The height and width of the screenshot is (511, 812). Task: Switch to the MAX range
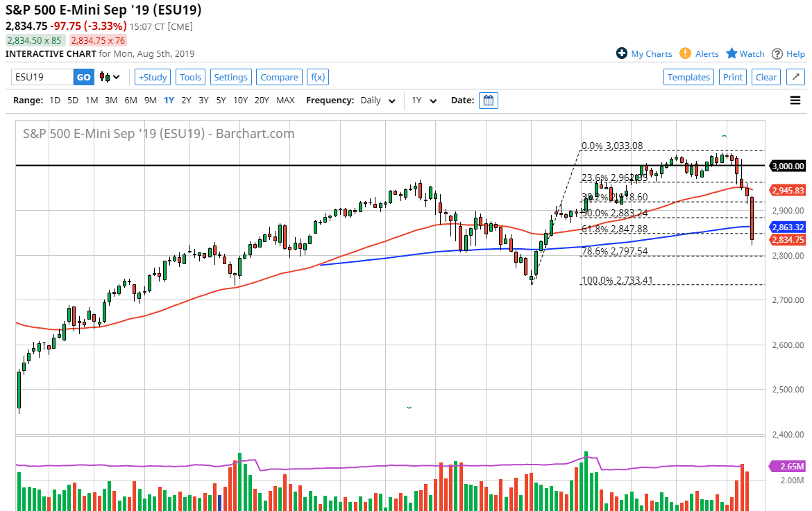[x=285, y=100]
